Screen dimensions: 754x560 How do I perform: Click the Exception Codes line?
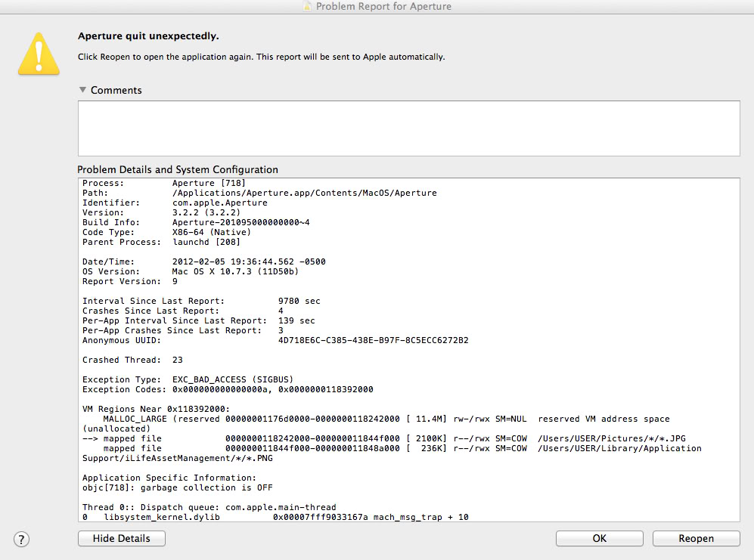[x=228, y=389]
